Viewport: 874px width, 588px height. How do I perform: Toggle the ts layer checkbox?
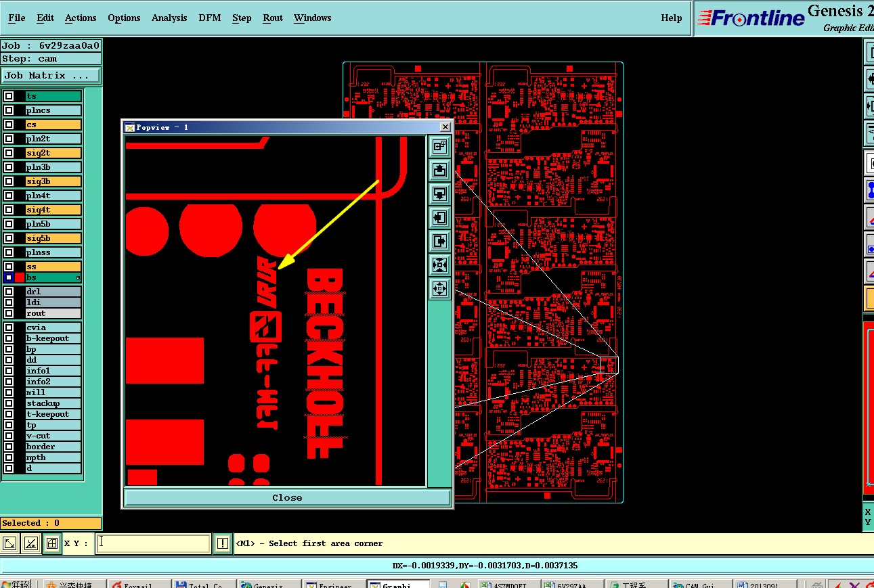pyautogui.click(x=9, y=96)
